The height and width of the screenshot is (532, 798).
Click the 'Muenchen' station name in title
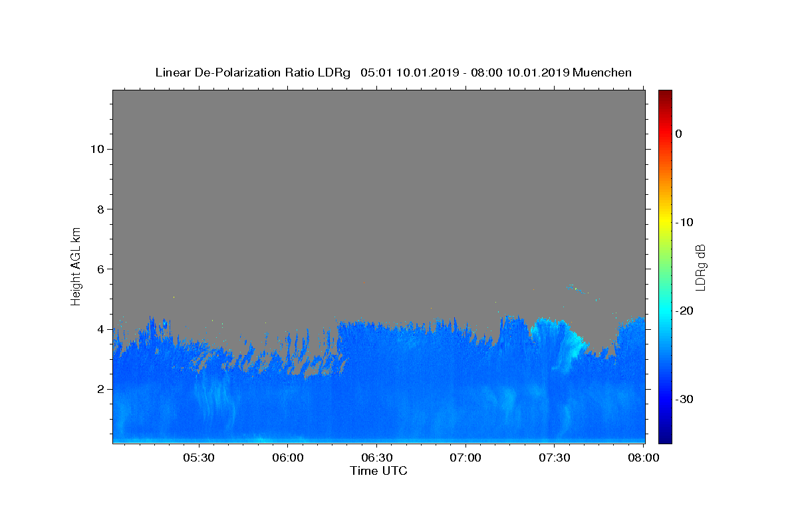[x=602, y=72]
